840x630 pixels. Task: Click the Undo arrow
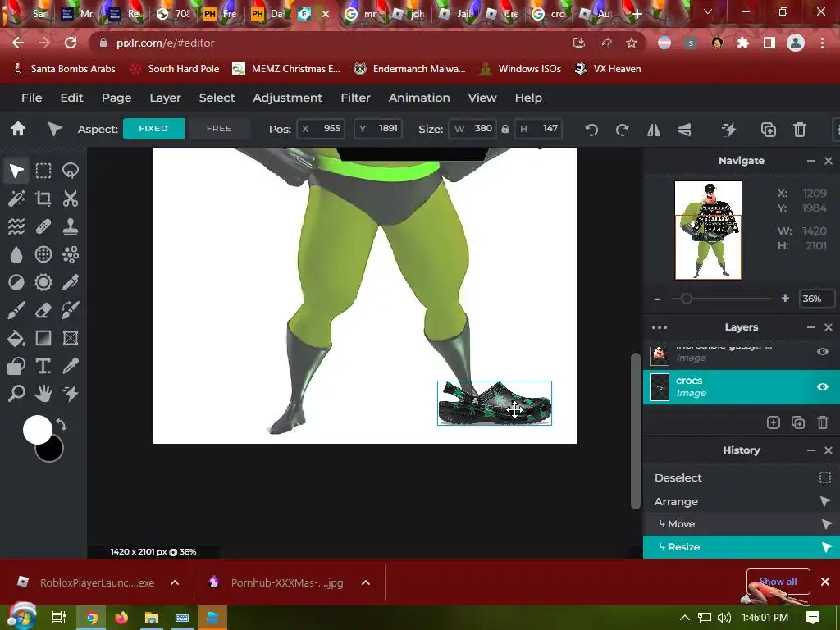click(591, 129)
